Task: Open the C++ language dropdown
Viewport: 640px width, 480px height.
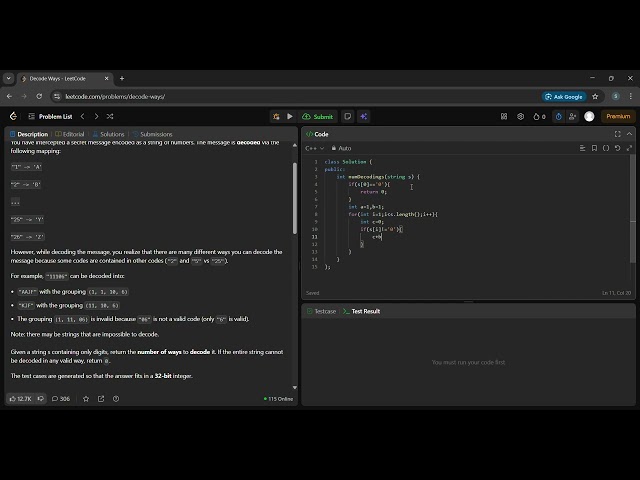Action: tap(314, 148)
